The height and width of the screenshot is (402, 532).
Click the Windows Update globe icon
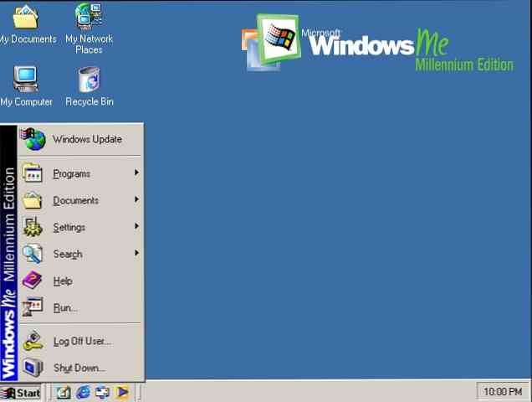click(33, 140)
